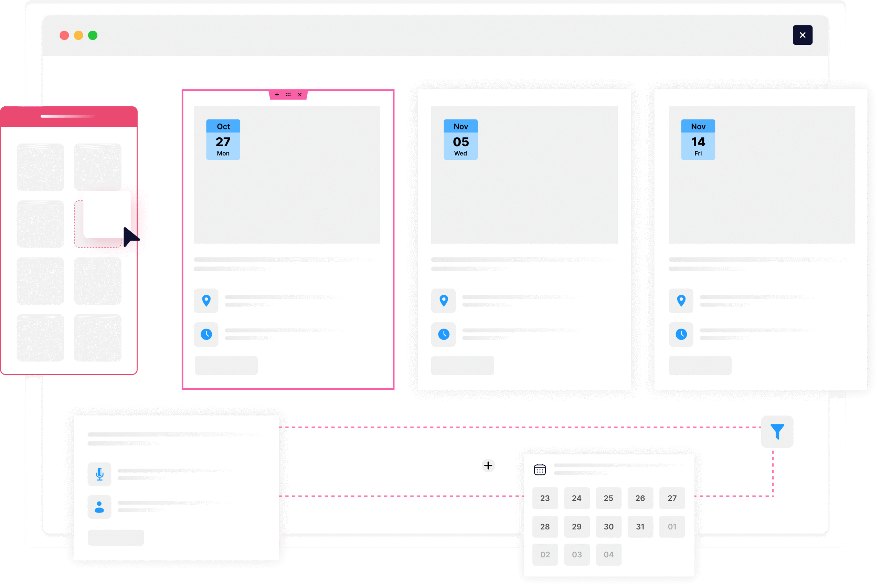The width and height of the screenshot is (881, 588).
Task: Click plus icon on pink widget handle
Action: pyautogui.click(x=277, y=94)
